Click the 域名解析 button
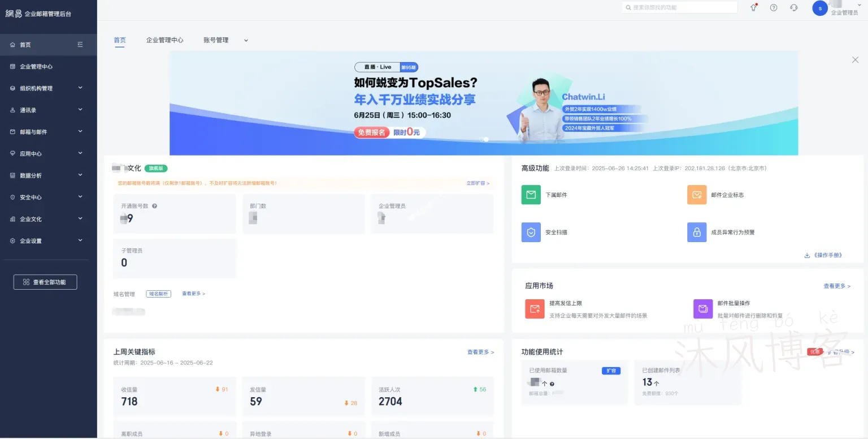The image size is (868, 439). pos(159,294)
